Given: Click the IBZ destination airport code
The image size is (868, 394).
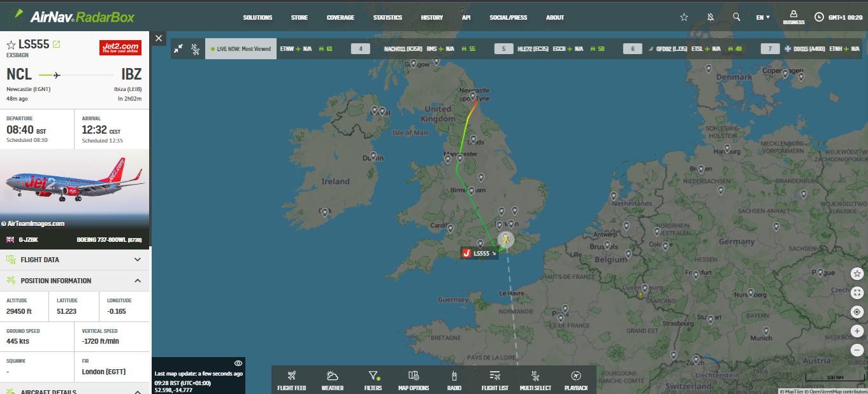Looking at the screenshot, I should tap(131, 74).
